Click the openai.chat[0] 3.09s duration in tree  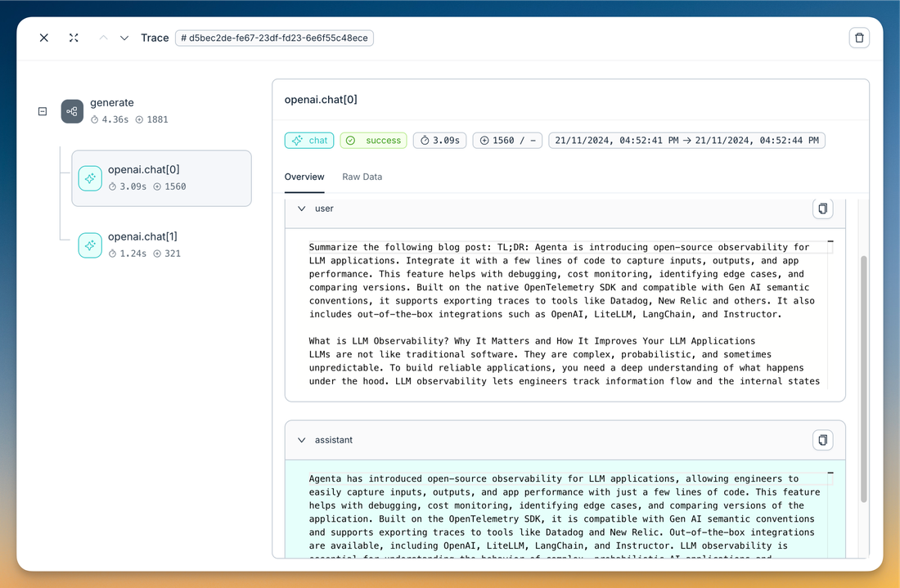pyautogui.click(x=128, y=186)
